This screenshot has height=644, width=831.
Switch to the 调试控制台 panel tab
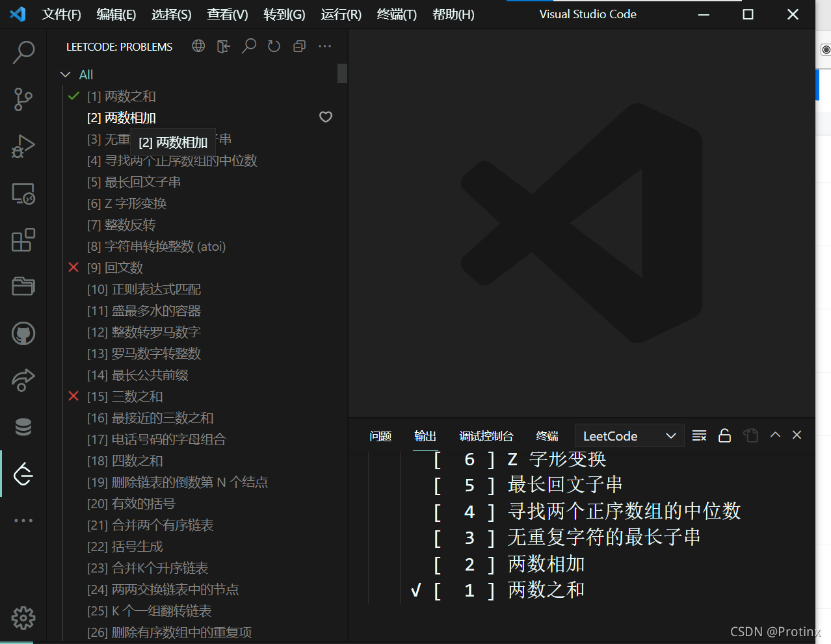[x=486, y=436]
